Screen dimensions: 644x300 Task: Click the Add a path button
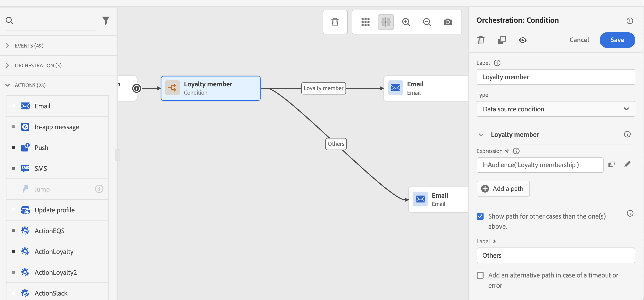pos(503,188)
